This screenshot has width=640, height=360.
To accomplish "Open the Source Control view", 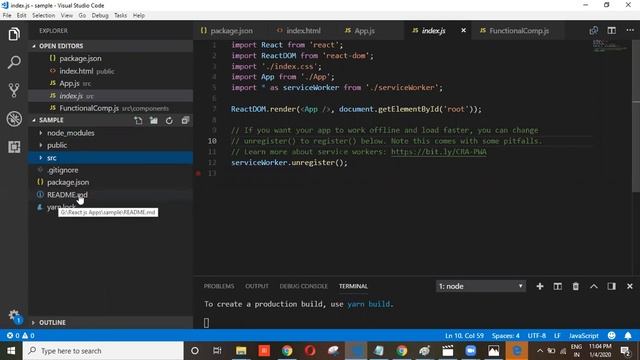I will [14, 90].
